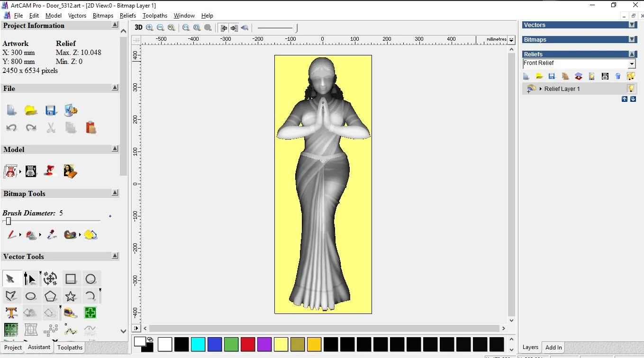Image resolution: width=644 pixels, height=358 pixels.
Task: Choose the Create Rectangle vector tool
Action: [x=71, y=279]
